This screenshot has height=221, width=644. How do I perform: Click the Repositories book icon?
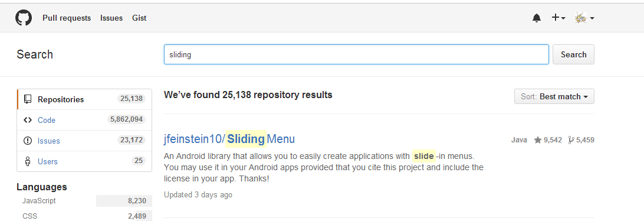pyautogui.click(x=28, y=99)
